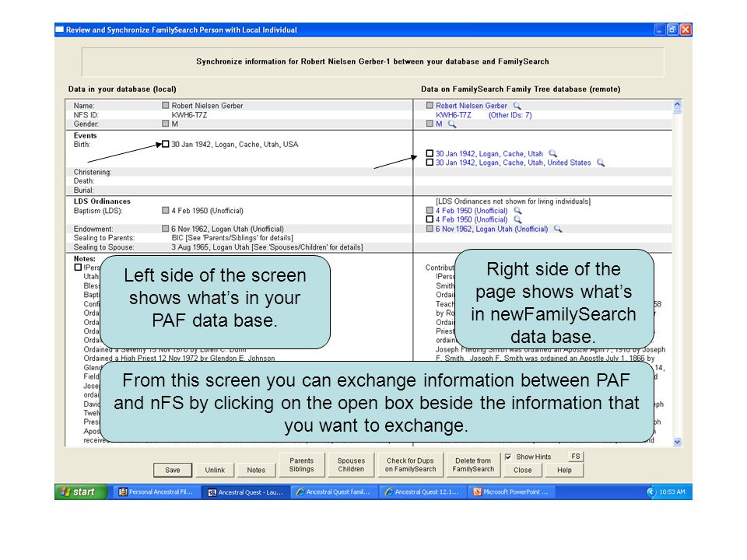Open Ancestral Quest 12.1... taskbar item
This screenshot has height=560, width=747.
click(x=421, y=492)
